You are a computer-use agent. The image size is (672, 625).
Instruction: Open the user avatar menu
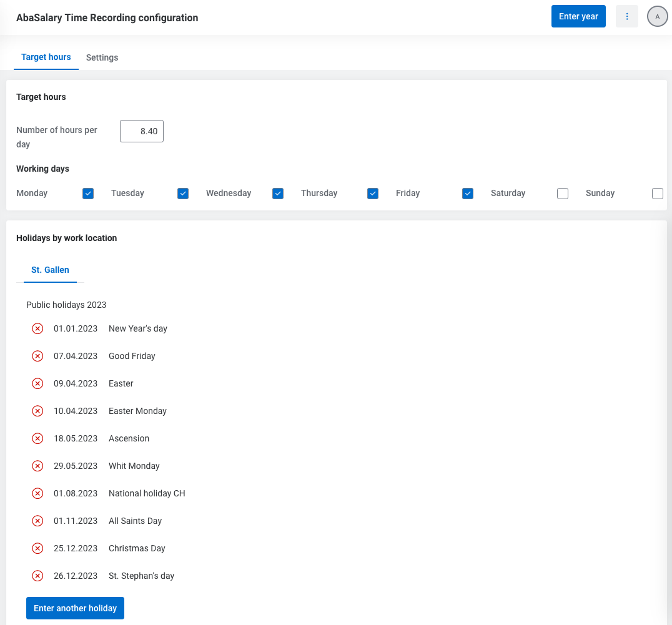657,16
